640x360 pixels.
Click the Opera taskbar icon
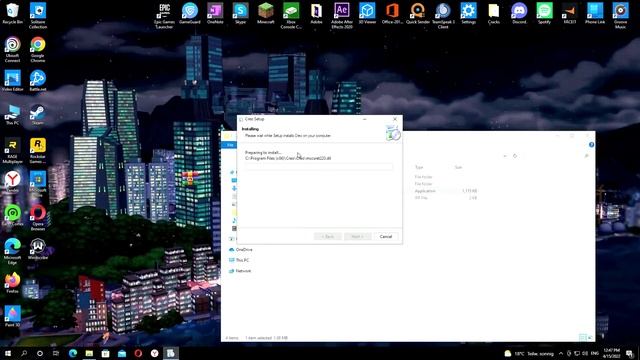(x=138, y=353)
